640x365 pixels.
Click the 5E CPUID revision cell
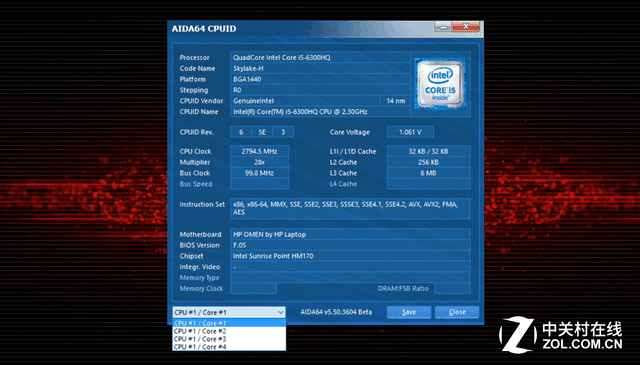pyautogui.click(x=262, y=132)
